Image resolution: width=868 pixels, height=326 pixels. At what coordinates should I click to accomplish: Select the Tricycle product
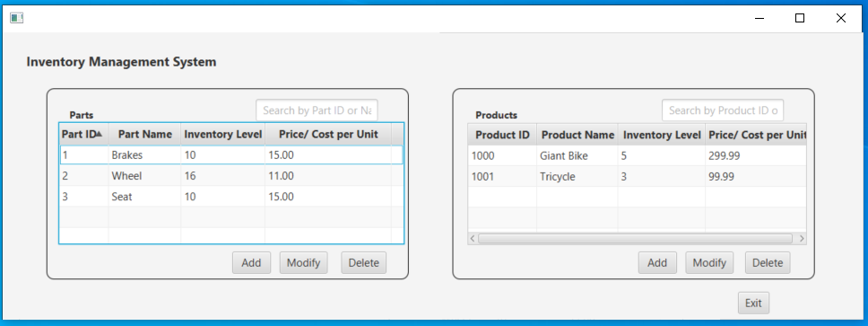638,177
